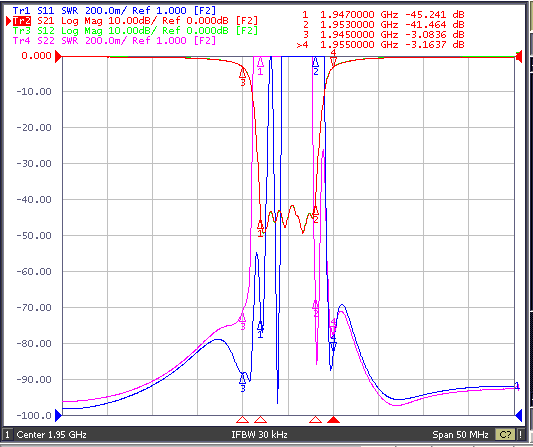Select active marker 4 readout at 1.9550000 GHz
The height and width of the screenshot is (447, 533).
click(381, 44)
